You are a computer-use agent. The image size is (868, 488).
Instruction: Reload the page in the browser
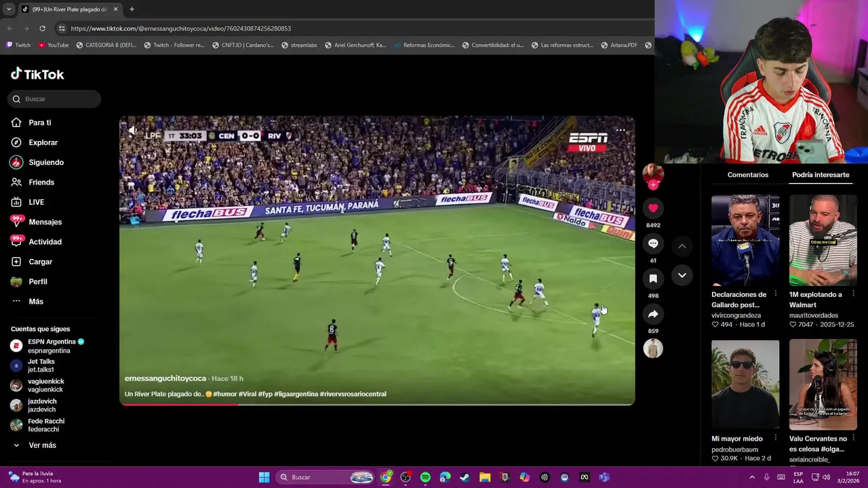click(x=42, y=28)
